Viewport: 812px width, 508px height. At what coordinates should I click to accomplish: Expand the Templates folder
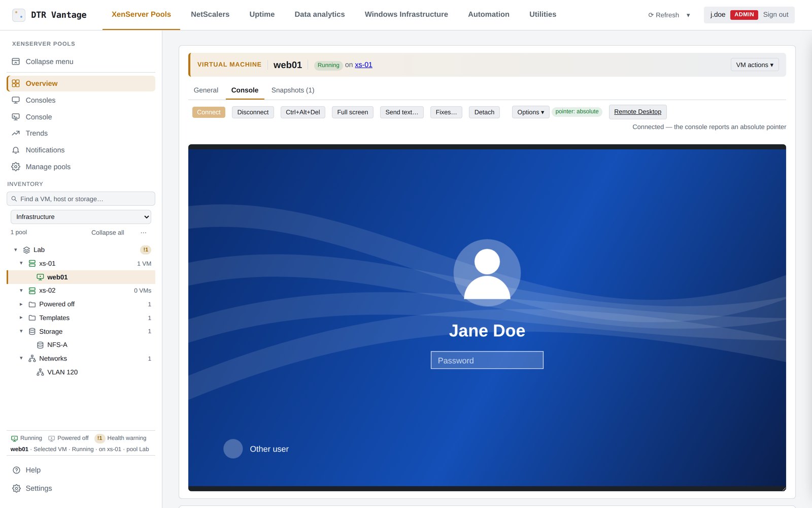[x=21, y=317]
